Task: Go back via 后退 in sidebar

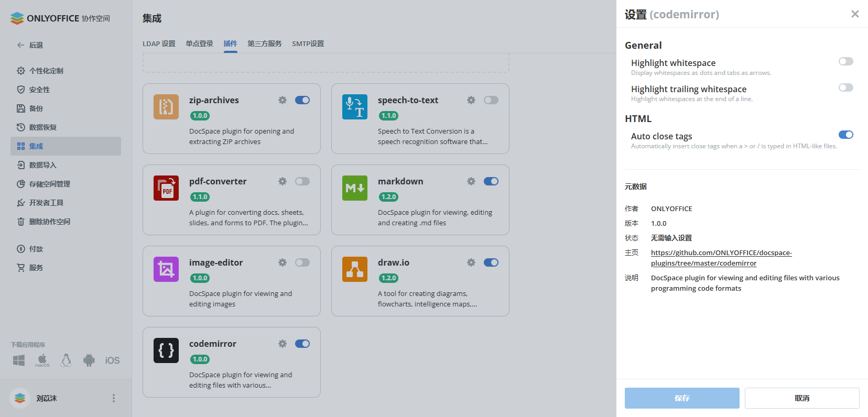Action: coord(30,45)
